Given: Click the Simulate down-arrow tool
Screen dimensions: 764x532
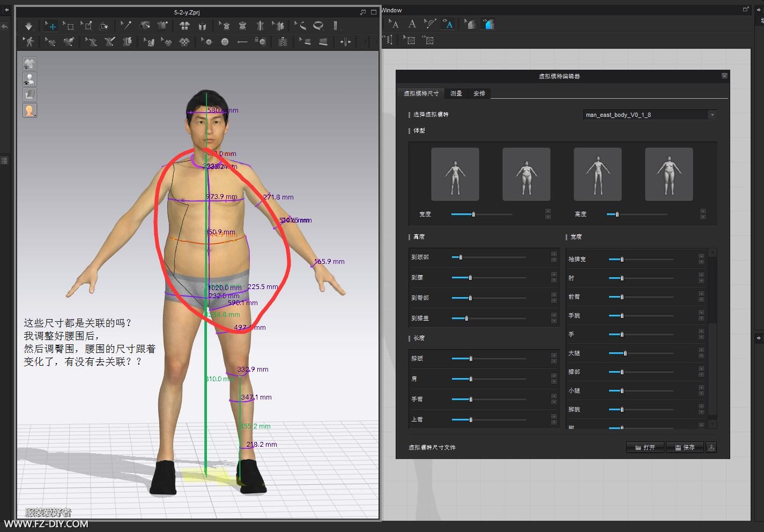Looking at the screenshot, I should tap(28, 25).
